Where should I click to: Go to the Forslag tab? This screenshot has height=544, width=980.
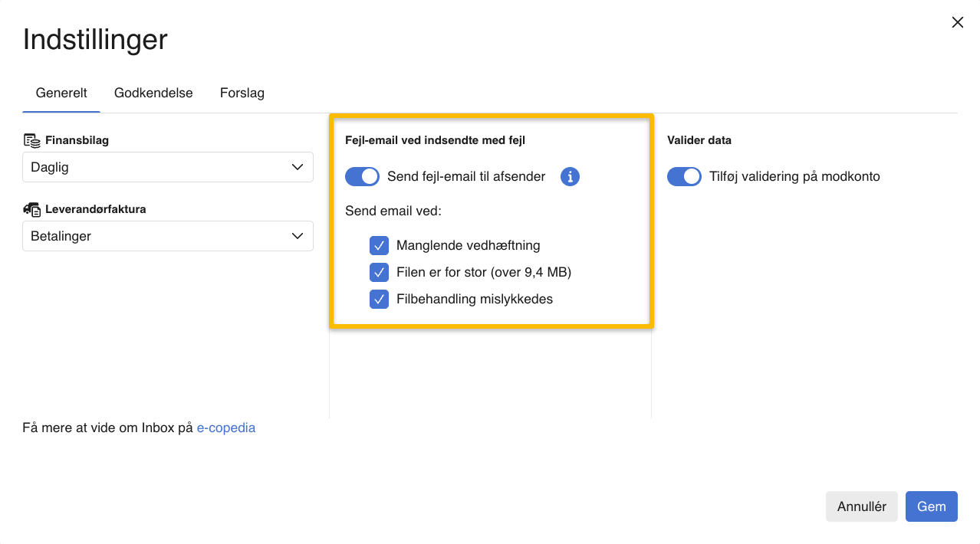(242, 93)
